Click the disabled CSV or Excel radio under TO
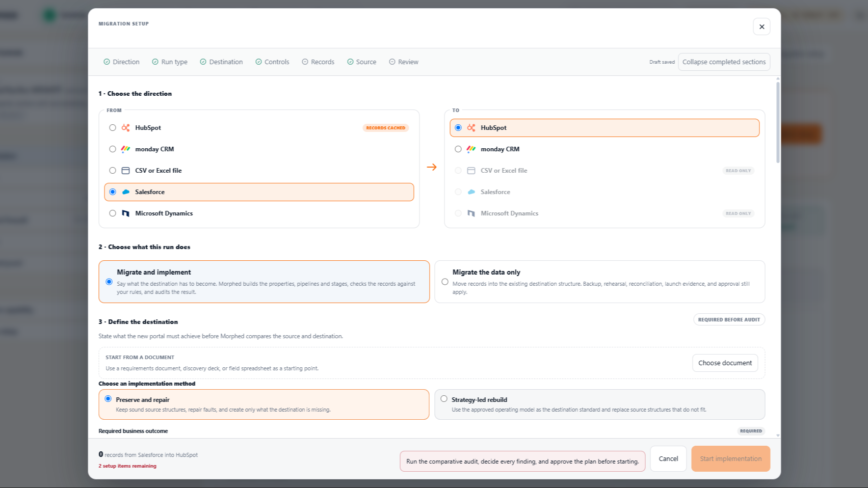 (458, 171)
